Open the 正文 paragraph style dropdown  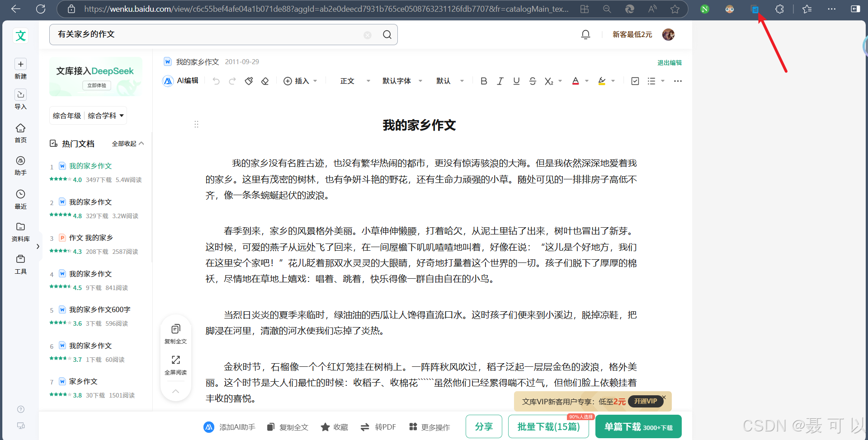355,81
